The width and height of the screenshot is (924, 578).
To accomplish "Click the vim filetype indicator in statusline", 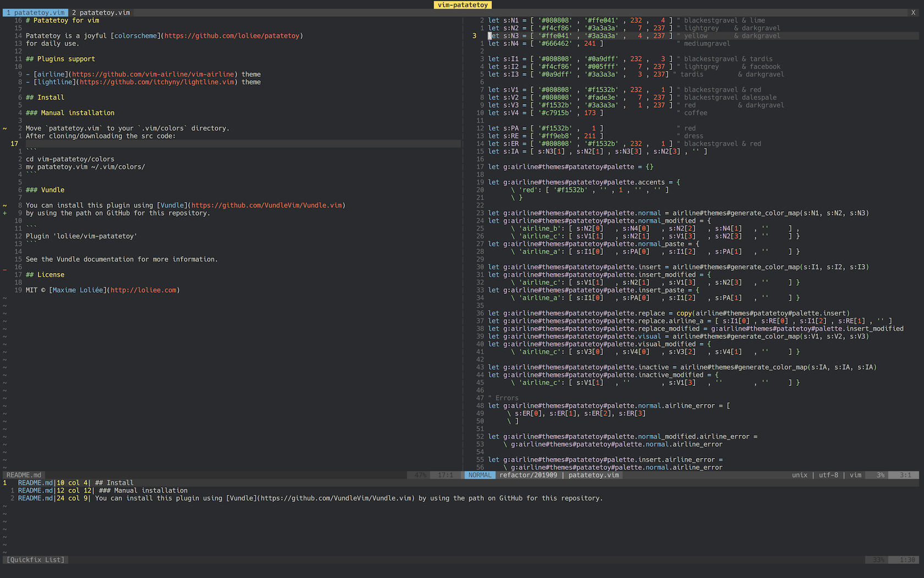I will point(855,475).
